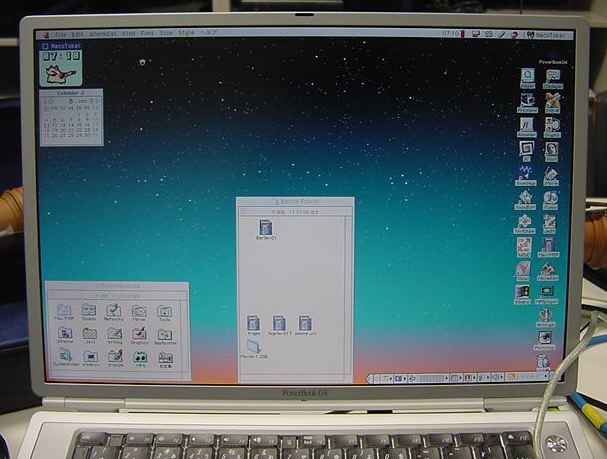The height and width of the screenshot is (459, 607).
Task: Open the folder at bottom of center window
Action: pos(254,348)
